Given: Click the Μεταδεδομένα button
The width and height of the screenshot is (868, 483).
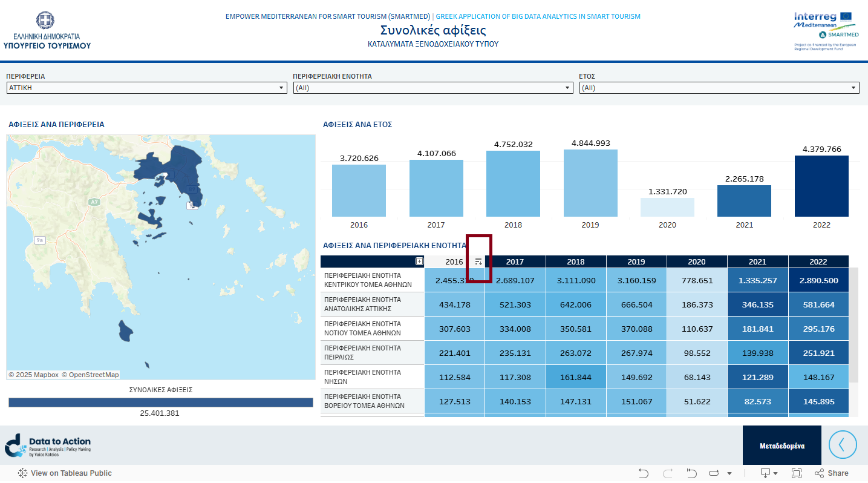Looking at the screenshot, I should tap(782, 445).
